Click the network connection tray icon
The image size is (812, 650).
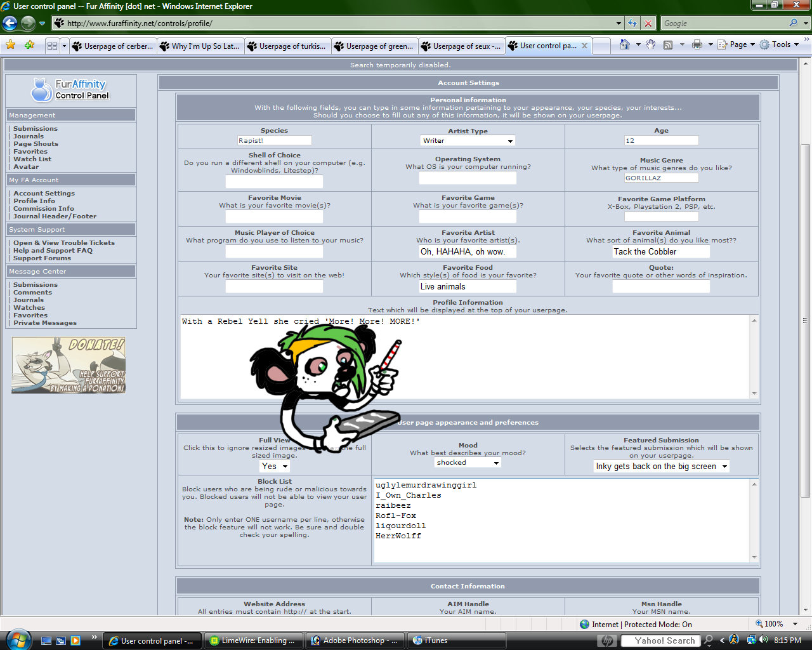(752, 640)
